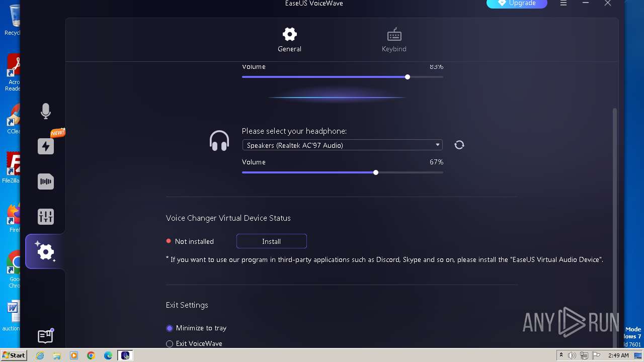This screenshot has width=644, height=362.
Task: Open Microsoft Edge from the taskbar
Action: (108, 355)
